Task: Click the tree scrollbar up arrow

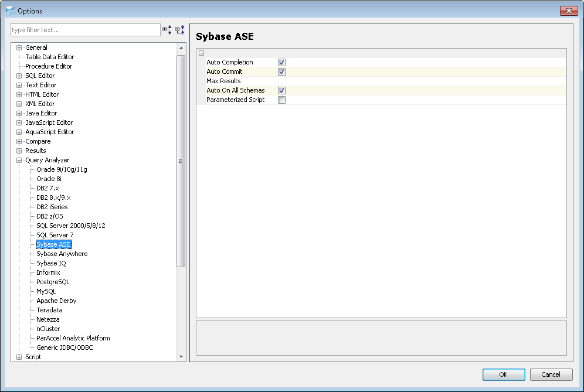Action: 181,48
